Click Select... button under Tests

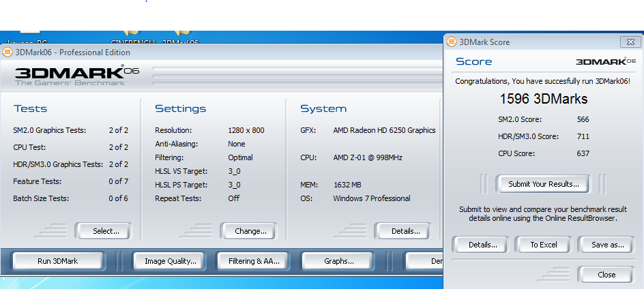click(x=104, y=231)
